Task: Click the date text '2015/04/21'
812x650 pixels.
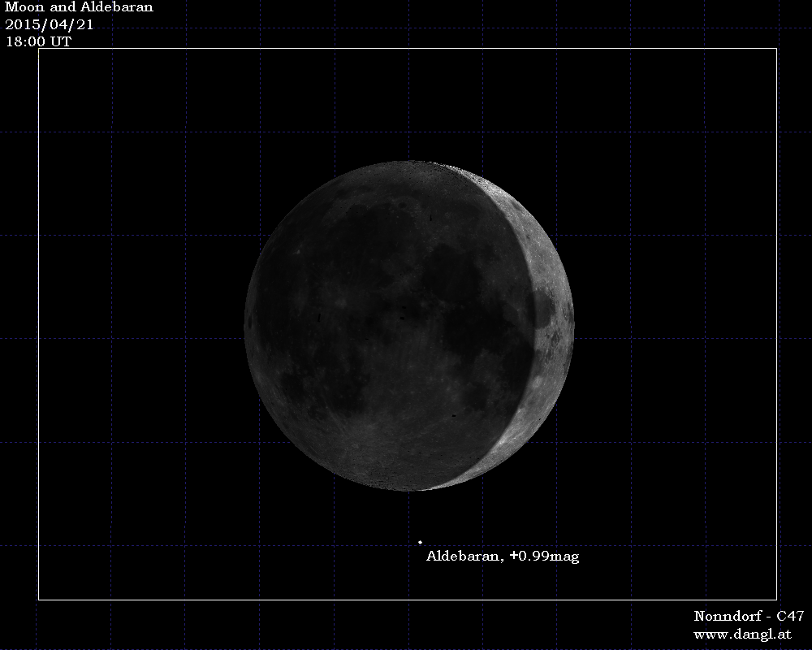Action: tap(50, 24)
